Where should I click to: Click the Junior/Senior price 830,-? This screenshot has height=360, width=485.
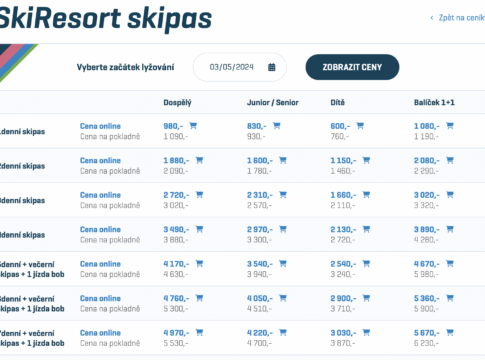point(257,126)
